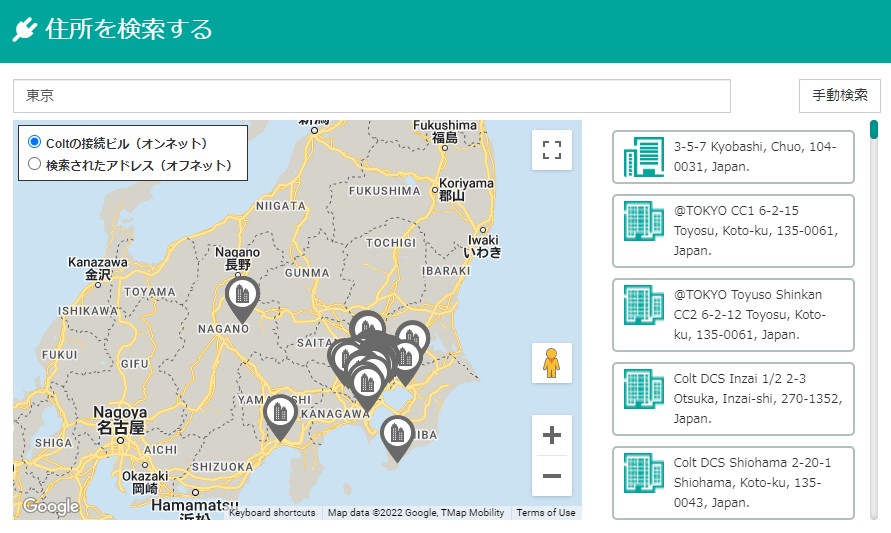Viewport: 891px width, 533px height.
Task: Click the 手動検索 manual search button
Action: pyautogui.click(x=839, y=95)
